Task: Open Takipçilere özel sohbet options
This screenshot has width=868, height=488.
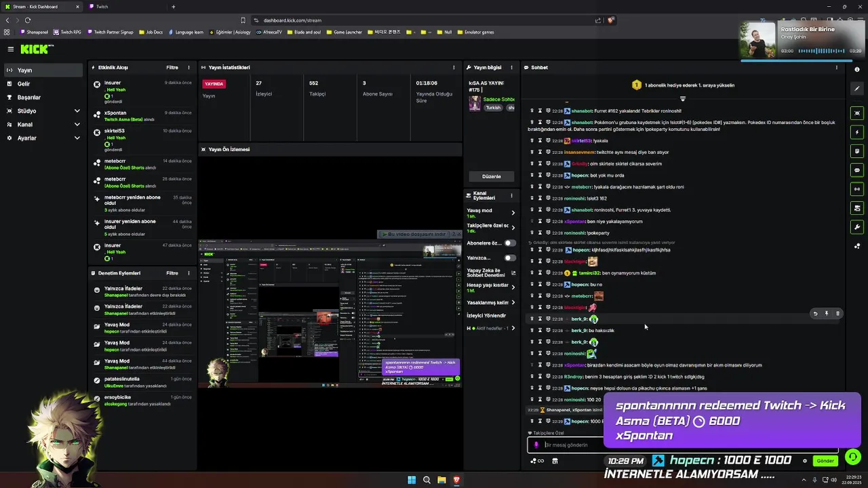Action: point(491,228)
